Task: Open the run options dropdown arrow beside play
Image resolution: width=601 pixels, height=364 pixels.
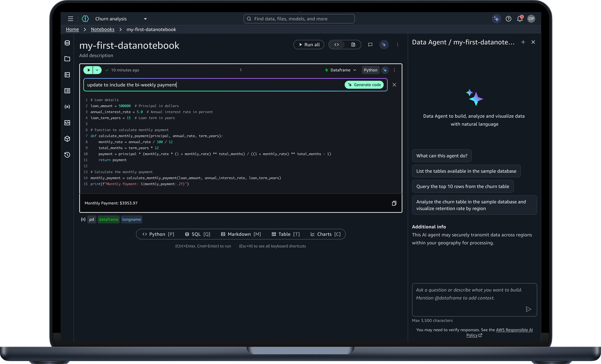Action: pos(97,70)
